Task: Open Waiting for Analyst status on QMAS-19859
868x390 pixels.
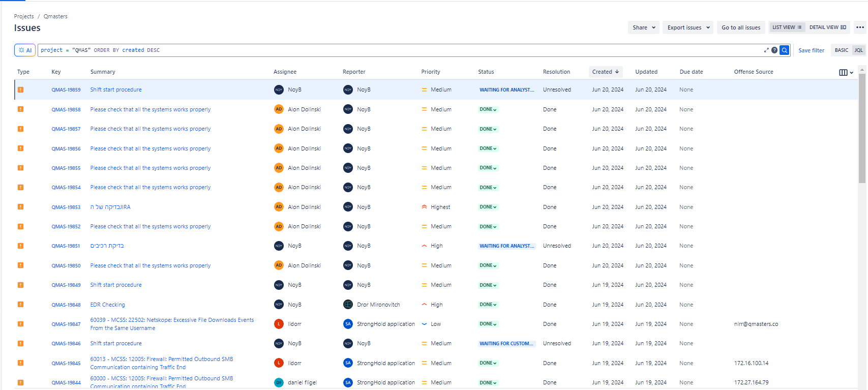Action: [x=506, y=89]
